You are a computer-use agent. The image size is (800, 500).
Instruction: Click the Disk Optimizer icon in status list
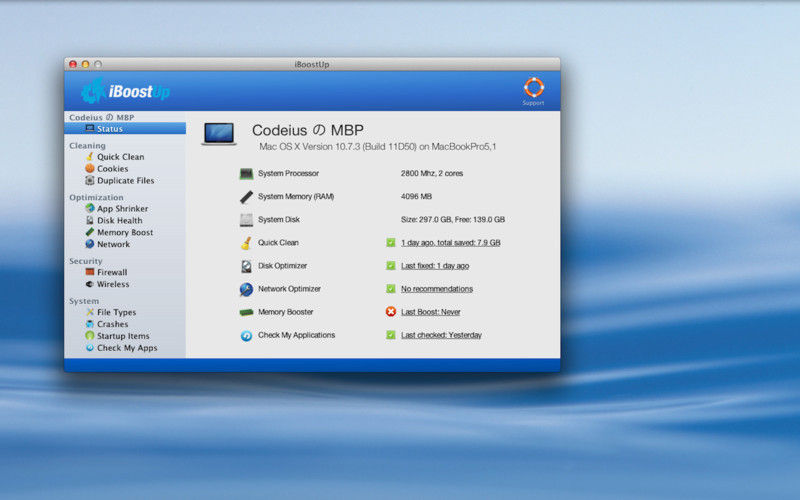pos(246,266)
